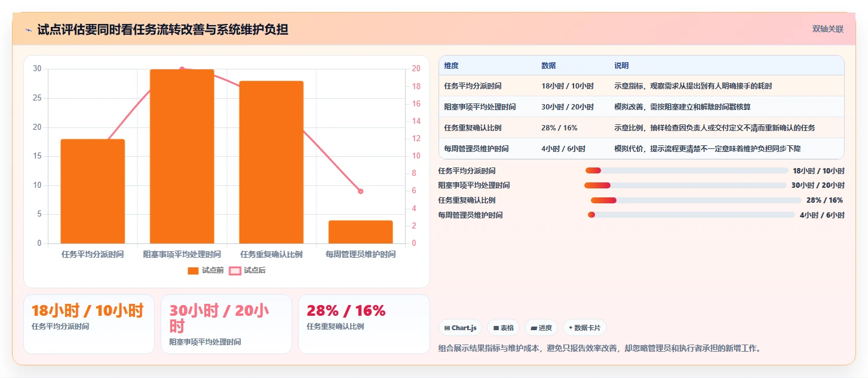Screen dimensions: 868x378
Task: Click the footer note starting 组合展示结果指标
Action: click(x=600, y=348)
